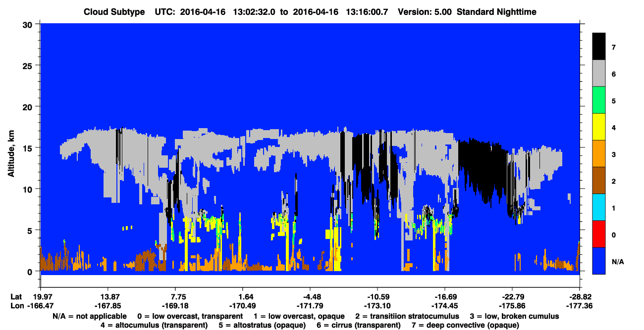The width and height of the screenshot is (644, 330).
Task: Click the 'Lat' row label
Action: coord(16,297)
